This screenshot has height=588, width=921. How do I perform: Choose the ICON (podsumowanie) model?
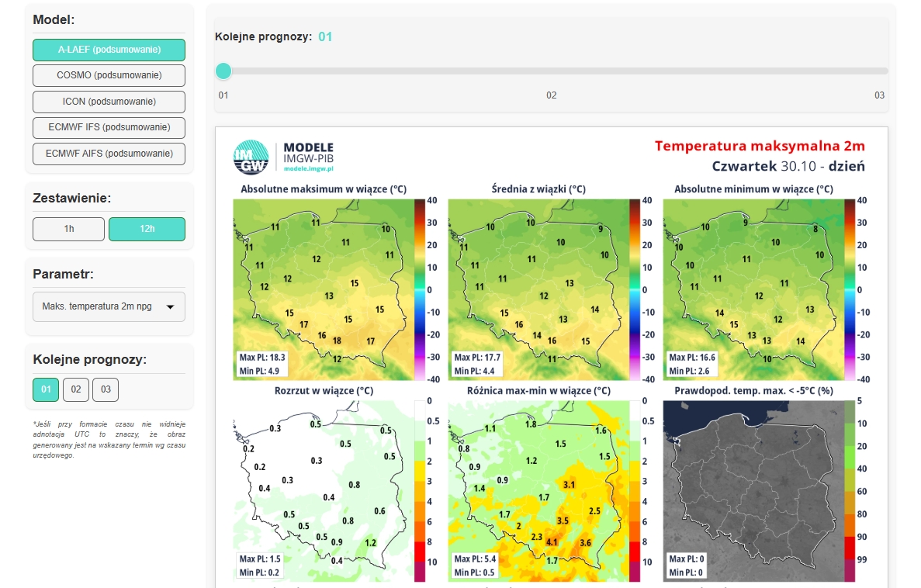[x=109, y=102]
